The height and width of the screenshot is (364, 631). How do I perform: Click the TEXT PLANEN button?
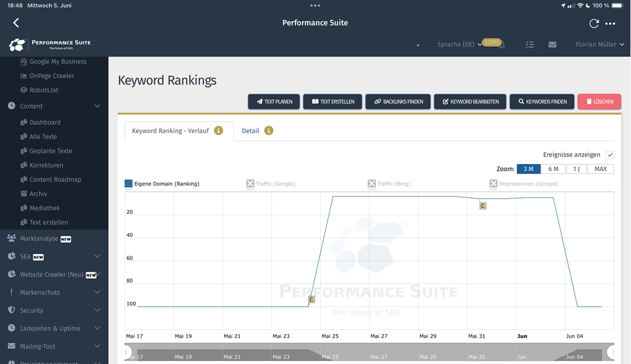274,102
